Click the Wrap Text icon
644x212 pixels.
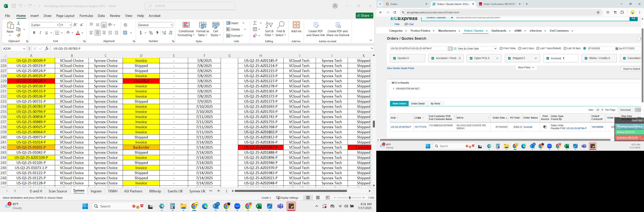125,25
